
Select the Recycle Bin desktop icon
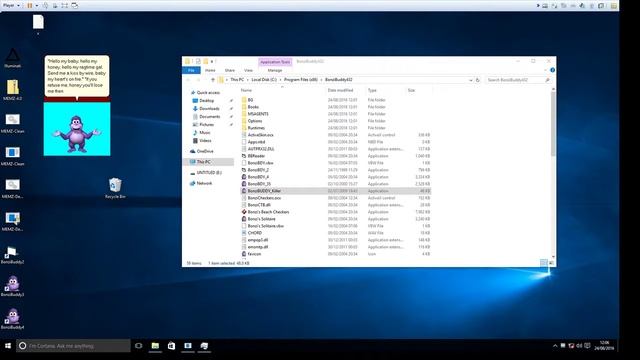pos(115,188)
